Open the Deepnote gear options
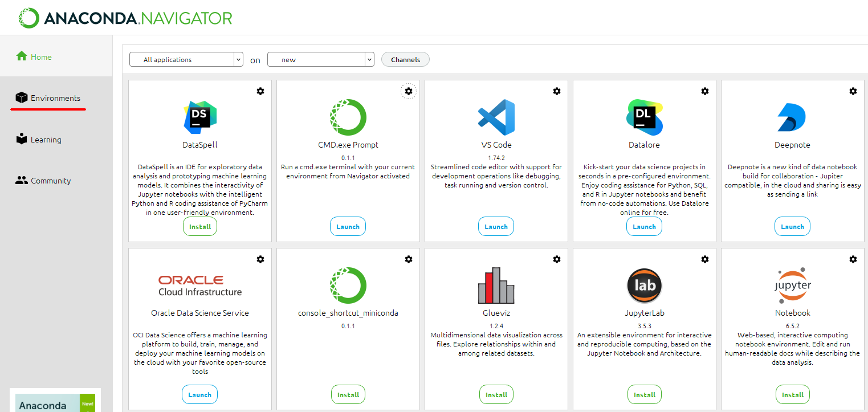868x412 pixels. click(853, 91)
